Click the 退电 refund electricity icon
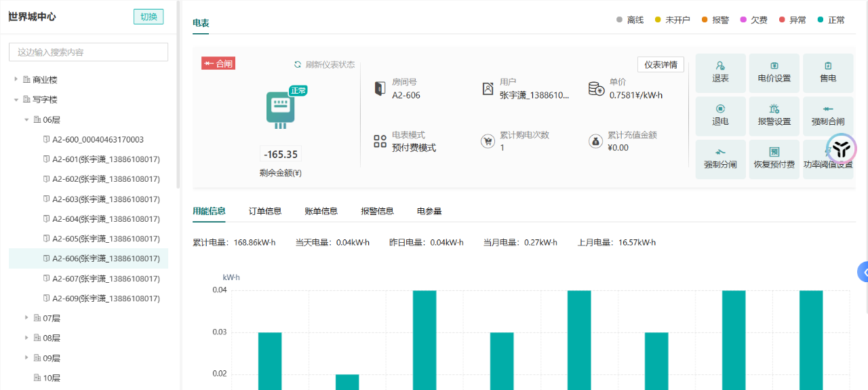The width and height of the screenshot is (868, 390). click(720, 110)
